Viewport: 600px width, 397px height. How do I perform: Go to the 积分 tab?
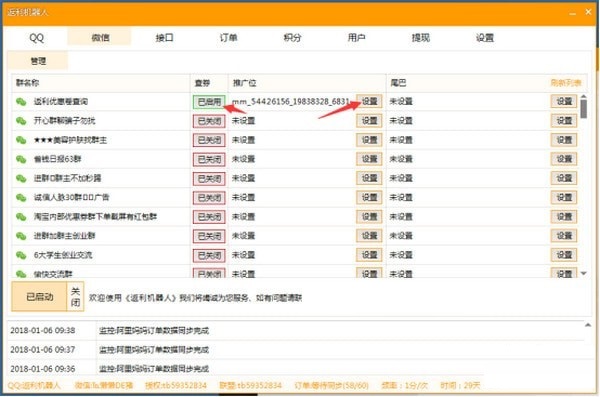pos(292,38)
